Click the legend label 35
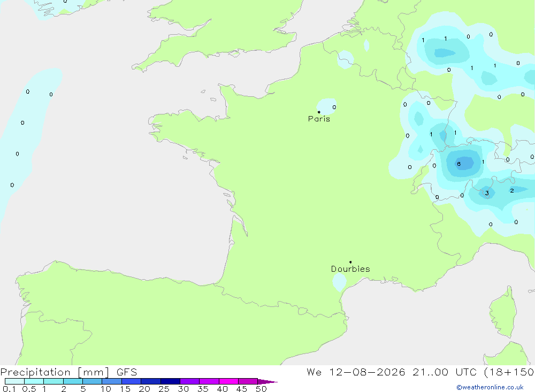The height and width of the screenshot is (392, 535). click(x=203, y=389)
